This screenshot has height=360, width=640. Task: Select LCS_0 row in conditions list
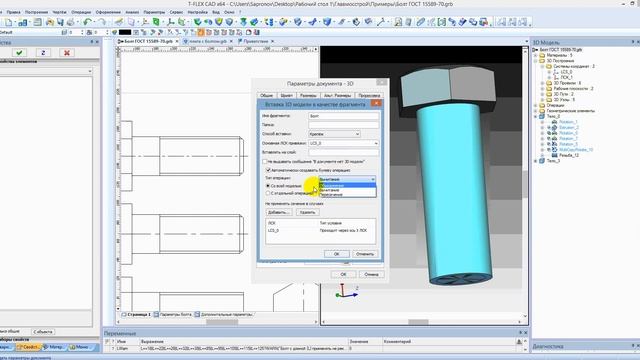click(x=320, y=231)
